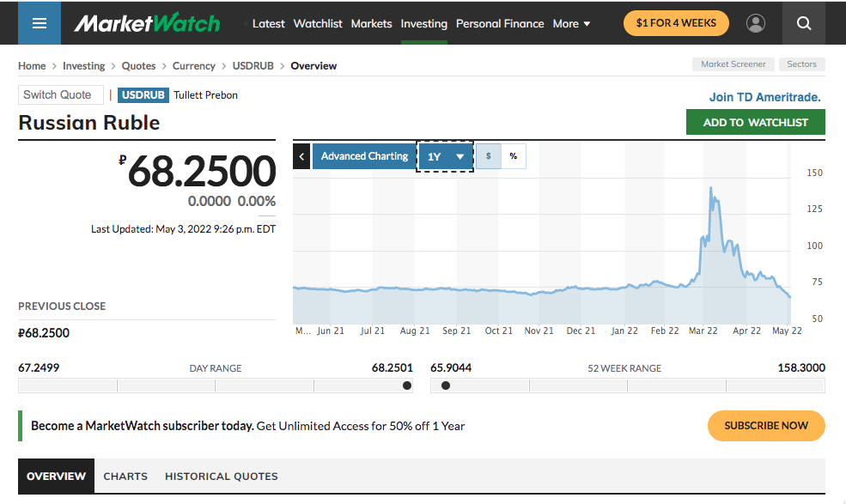846x504 pixels.
Task: Click the USDRUB breadcrumb link
Action: click(253, 66)
